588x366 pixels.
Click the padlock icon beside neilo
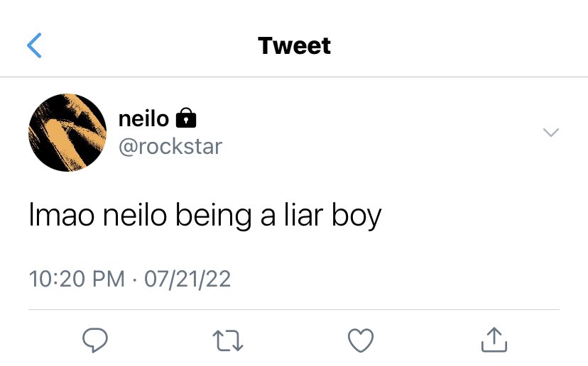coord(186,118)
